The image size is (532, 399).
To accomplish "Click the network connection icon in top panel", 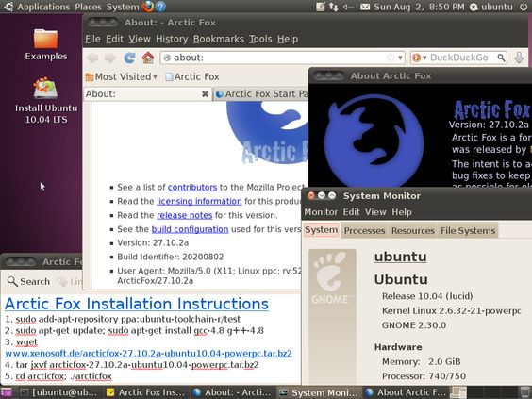I will pos(333,7).
